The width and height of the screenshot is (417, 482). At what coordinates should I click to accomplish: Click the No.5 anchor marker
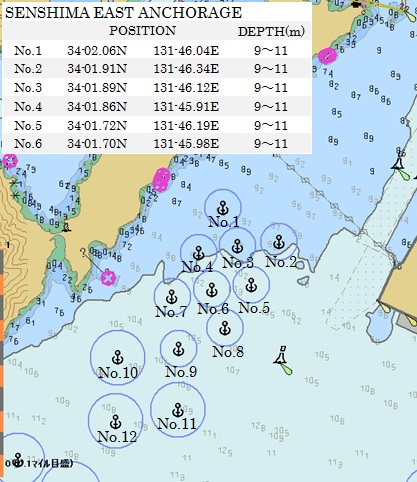(251, 285)
